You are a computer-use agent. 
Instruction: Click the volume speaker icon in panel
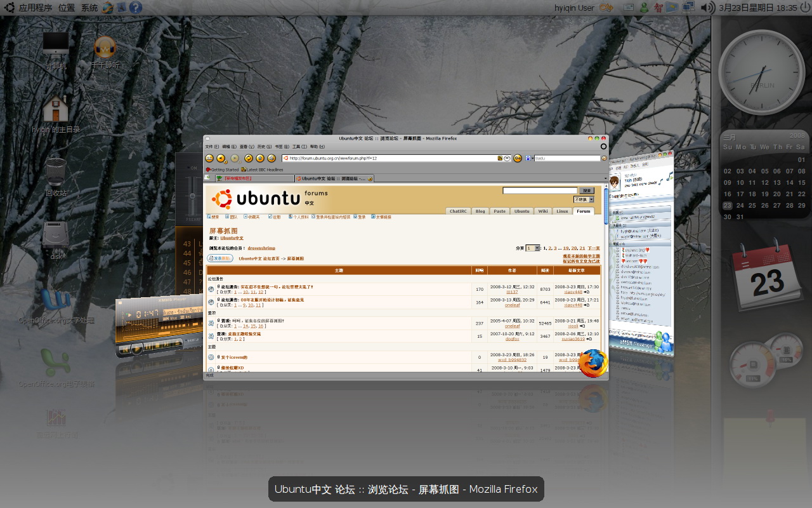point(708,8)
